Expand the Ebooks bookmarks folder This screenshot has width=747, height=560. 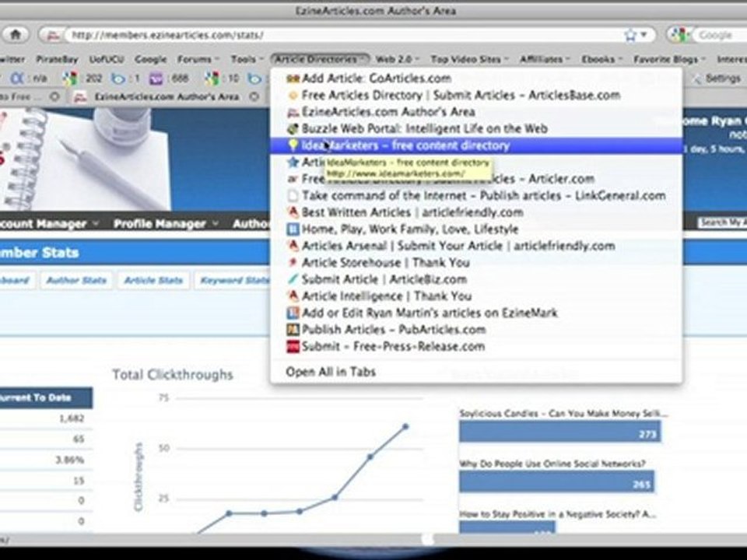601,59
